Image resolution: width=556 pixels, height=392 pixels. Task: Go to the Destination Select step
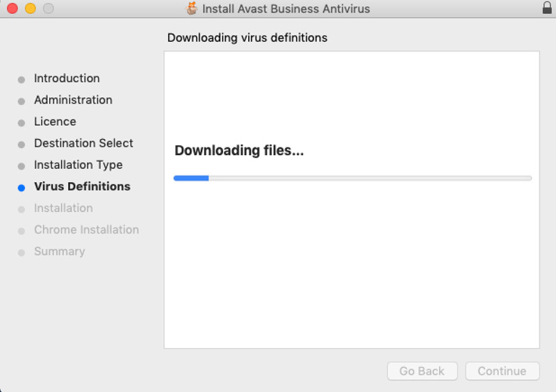coord(83,143)
